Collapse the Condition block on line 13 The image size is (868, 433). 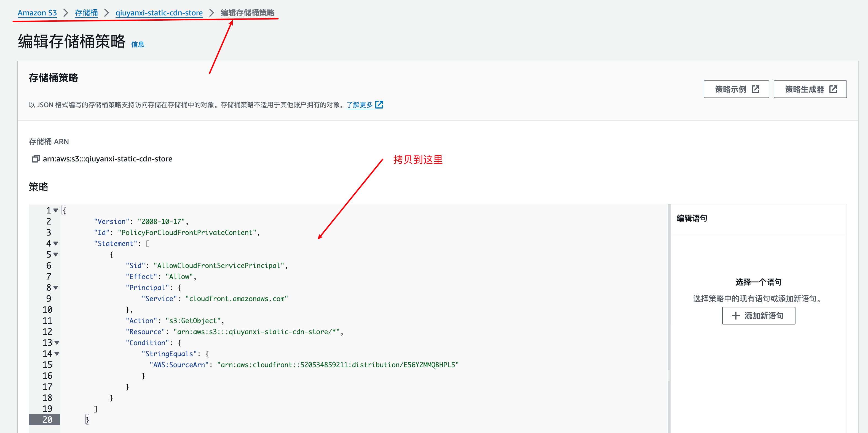coord(57,342)
